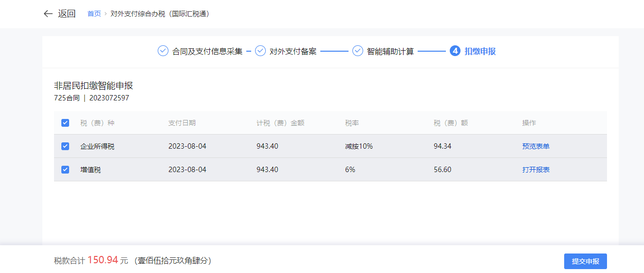The height and width of the screenshot is (273, 644).
Task: Click the back arrow icon
Action: (48, 14)
